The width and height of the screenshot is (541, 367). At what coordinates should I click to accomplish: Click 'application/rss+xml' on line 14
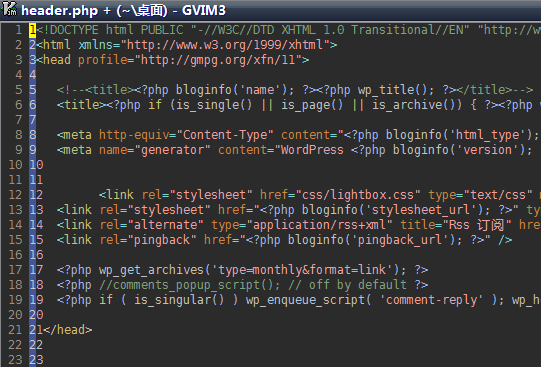(319, 225)
